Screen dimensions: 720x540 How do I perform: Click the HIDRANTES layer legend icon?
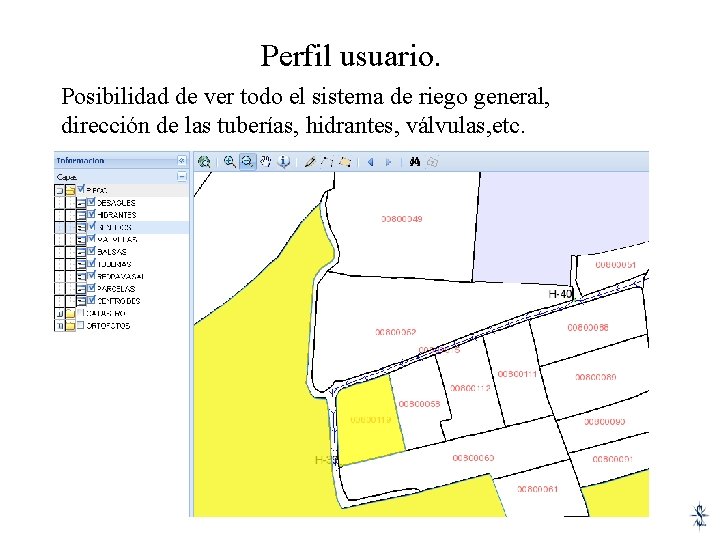81,215
